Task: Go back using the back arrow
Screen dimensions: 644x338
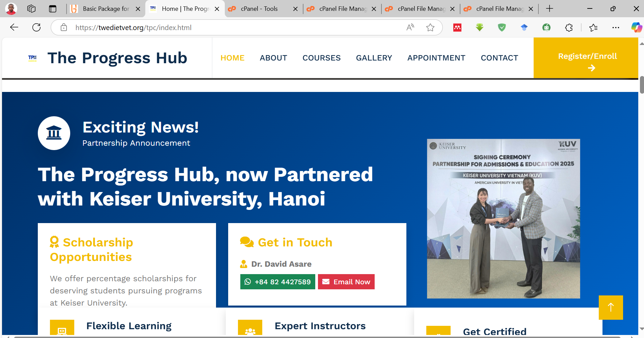Action: point(14,27)
